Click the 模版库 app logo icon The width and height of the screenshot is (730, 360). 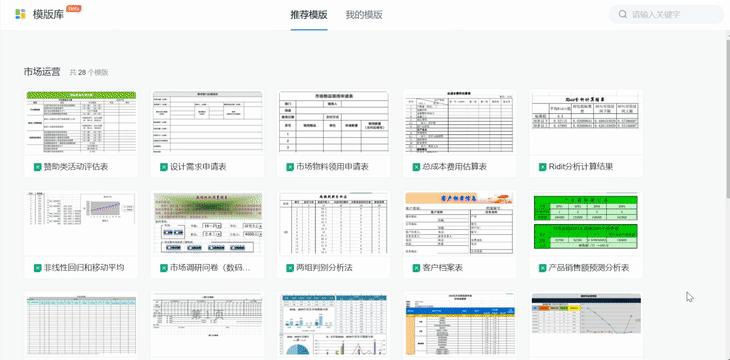(x=20, y=14)
